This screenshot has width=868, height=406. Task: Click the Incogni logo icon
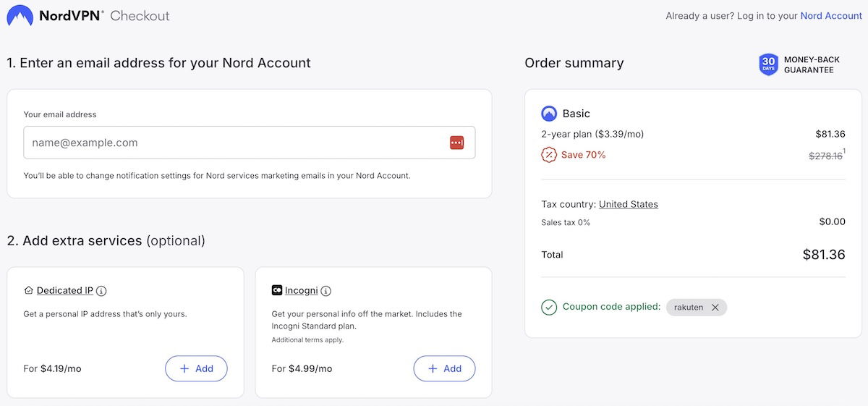277,290
